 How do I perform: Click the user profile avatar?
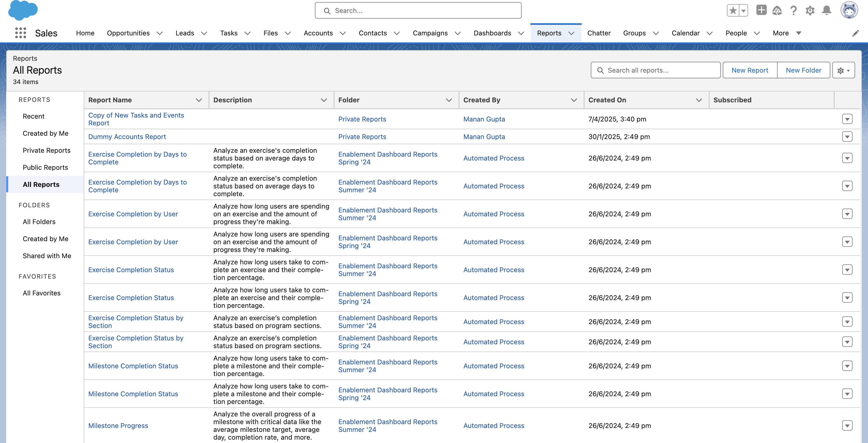[849, 10]
